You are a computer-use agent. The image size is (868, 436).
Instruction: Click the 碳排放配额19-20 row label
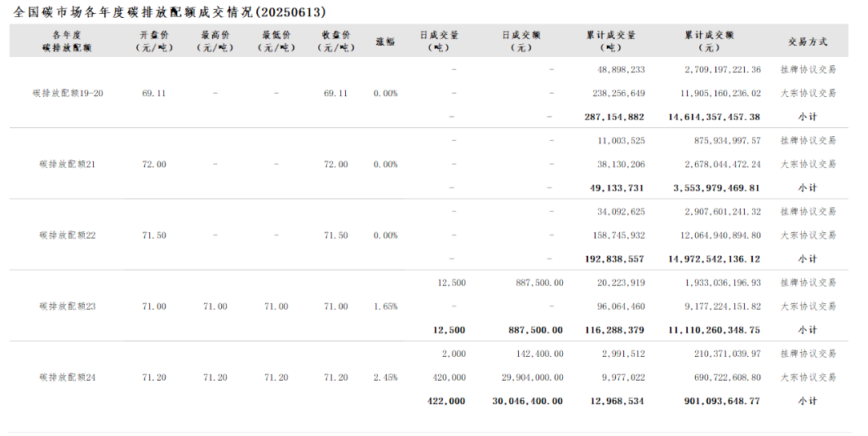68,94
